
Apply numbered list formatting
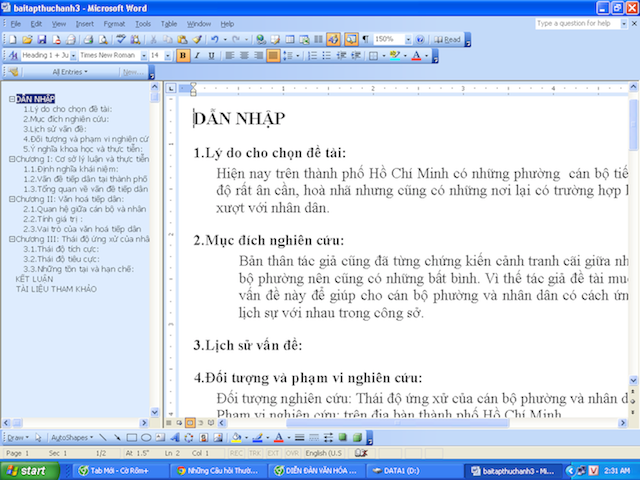[312, 56]
